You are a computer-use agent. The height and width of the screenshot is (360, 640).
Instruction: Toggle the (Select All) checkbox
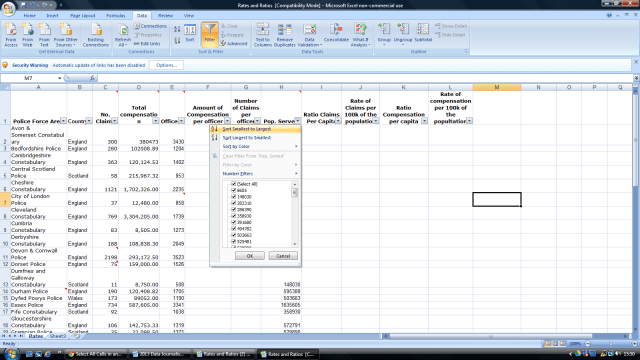tap(233, 184)
